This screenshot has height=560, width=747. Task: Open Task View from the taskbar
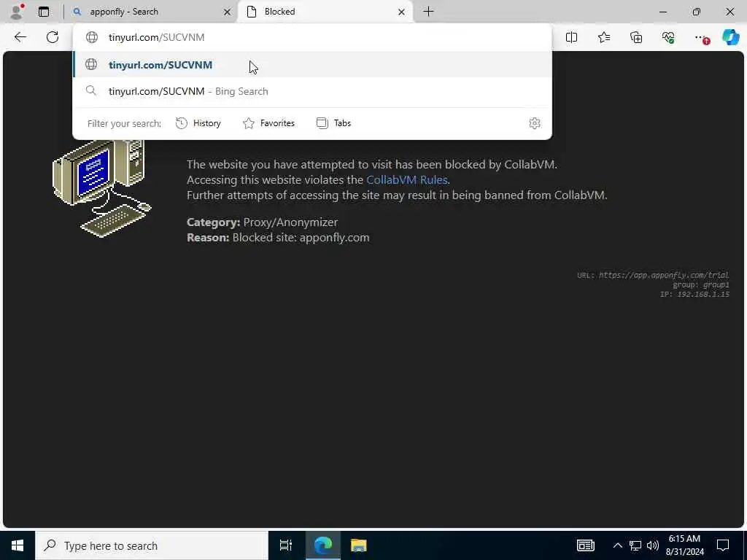click(286, 545)
